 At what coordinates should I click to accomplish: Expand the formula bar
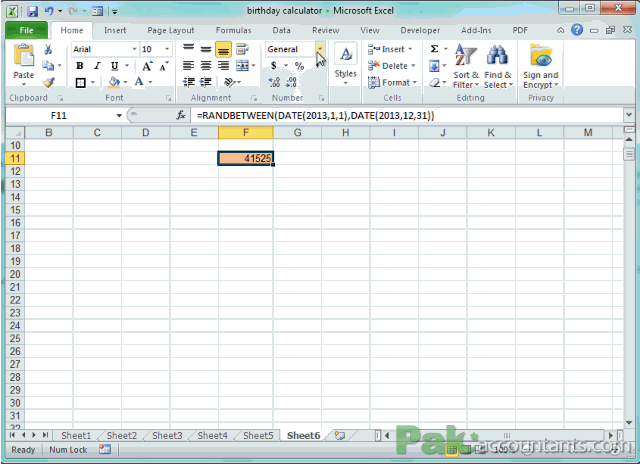[629, 115]
